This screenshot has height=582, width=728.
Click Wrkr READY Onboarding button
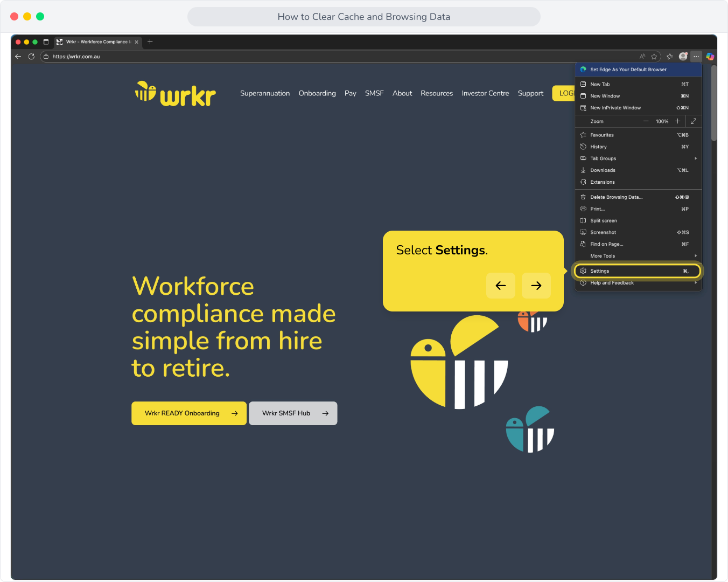coord(189,413)
